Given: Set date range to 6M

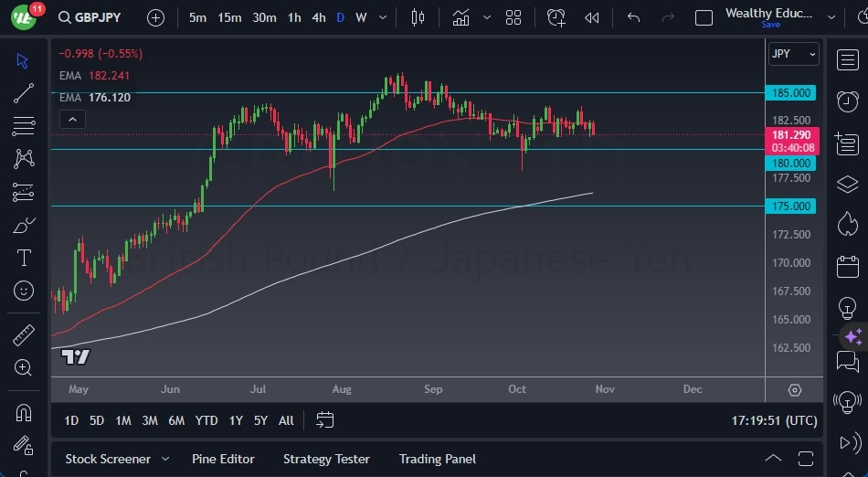Looking at the screenshot, I should (x=176, y=420).
